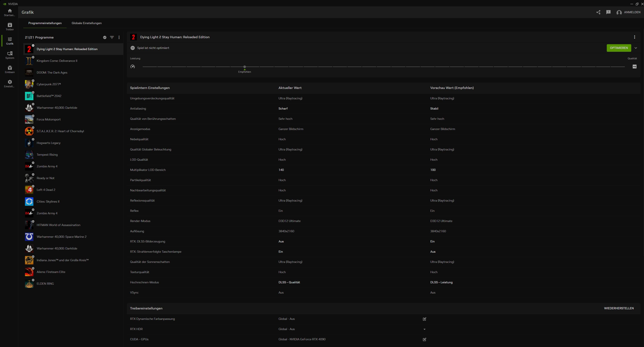
Task: Select Battlefield 2042 game icon
Action: click(29, 96)
